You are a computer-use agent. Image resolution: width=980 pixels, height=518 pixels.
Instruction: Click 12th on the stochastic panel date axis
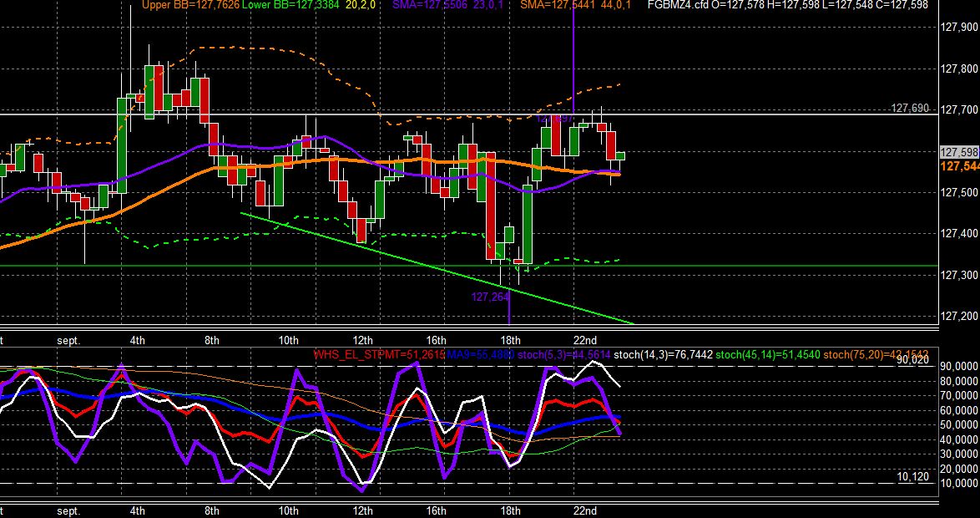[x=362, y=511]
